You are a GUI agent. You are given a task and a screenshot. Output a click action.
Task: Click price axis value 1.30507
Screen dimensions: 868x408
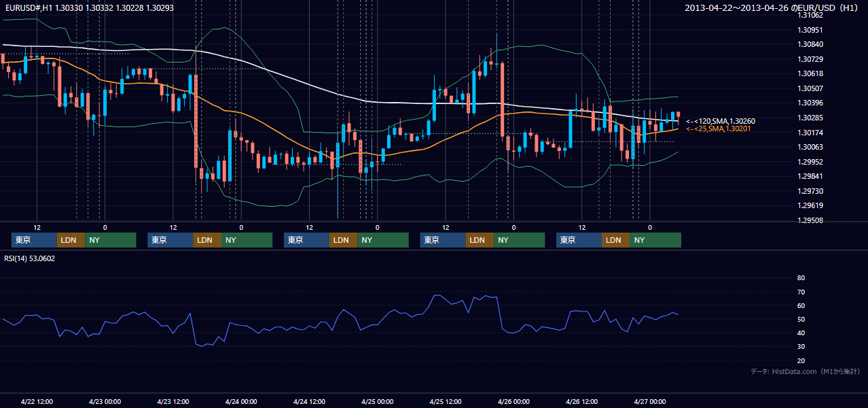810,88
